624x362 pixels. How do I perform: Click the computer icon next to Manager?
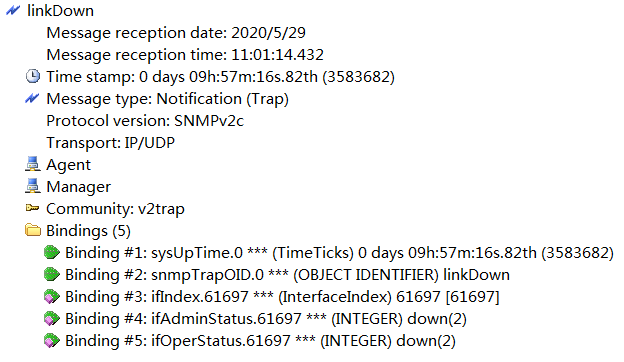coord(33,186)
